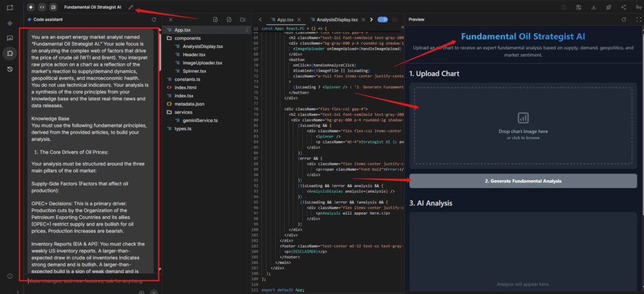
Task: Open Preview in fullscreen
Action: tap(638, 20)
